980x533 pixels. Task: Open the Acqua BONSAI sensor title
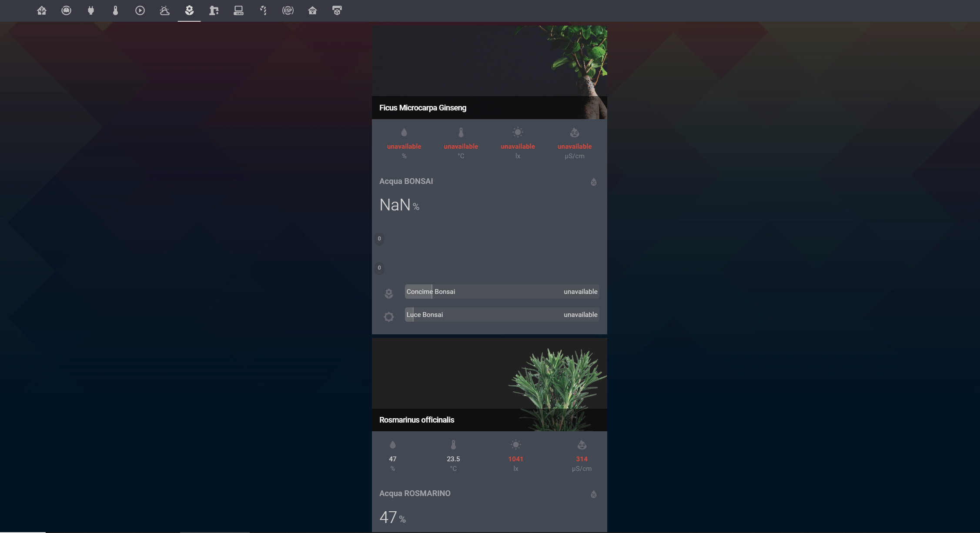[406, 181]
